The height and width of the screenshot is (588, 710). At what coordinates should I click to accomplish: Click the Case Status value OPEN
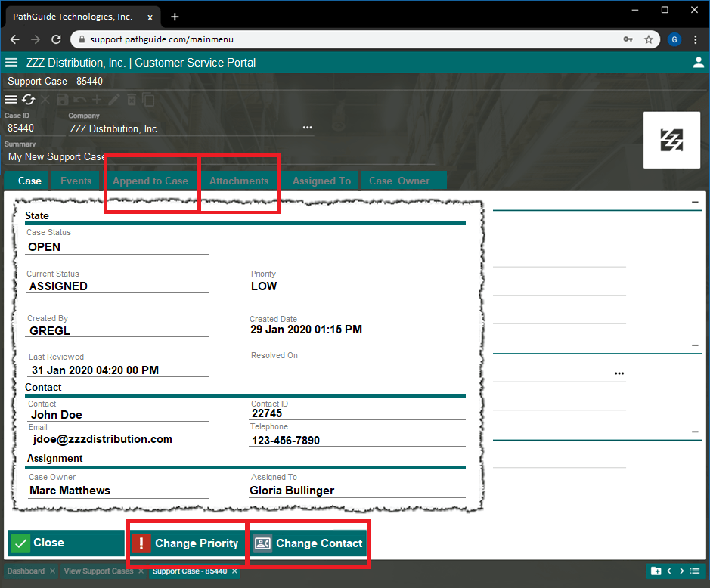pos(44,247)
